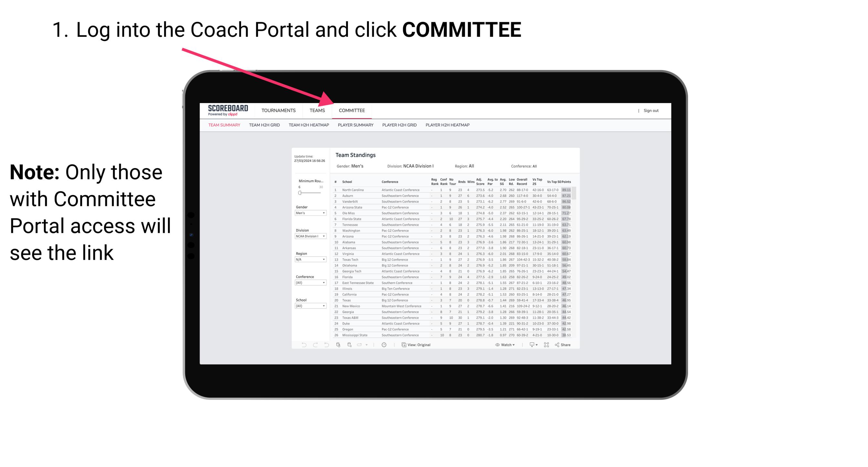Click the clock/history icon
This screenshot has height=467, width=868.
(x=384, y=345)
